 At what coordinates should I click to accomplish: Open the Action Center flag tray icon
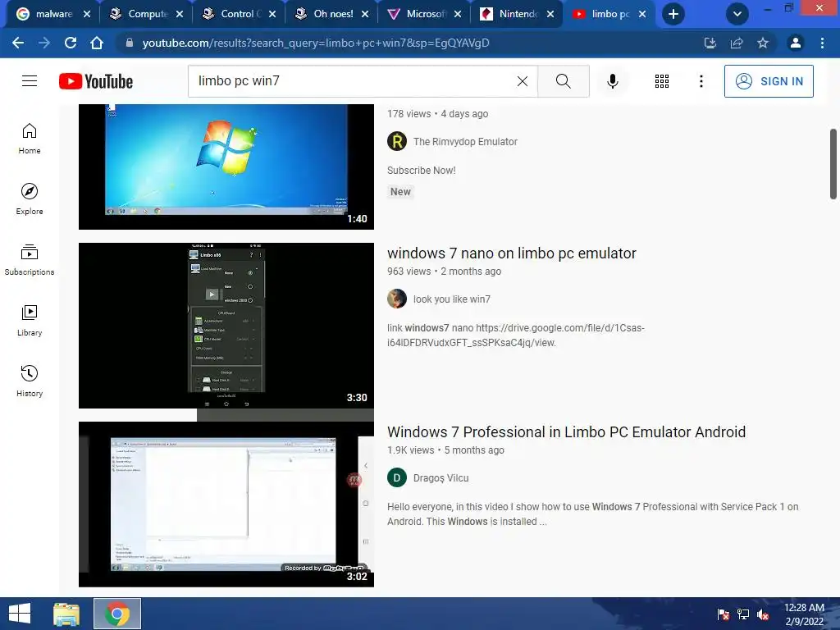tap(724, 614)
